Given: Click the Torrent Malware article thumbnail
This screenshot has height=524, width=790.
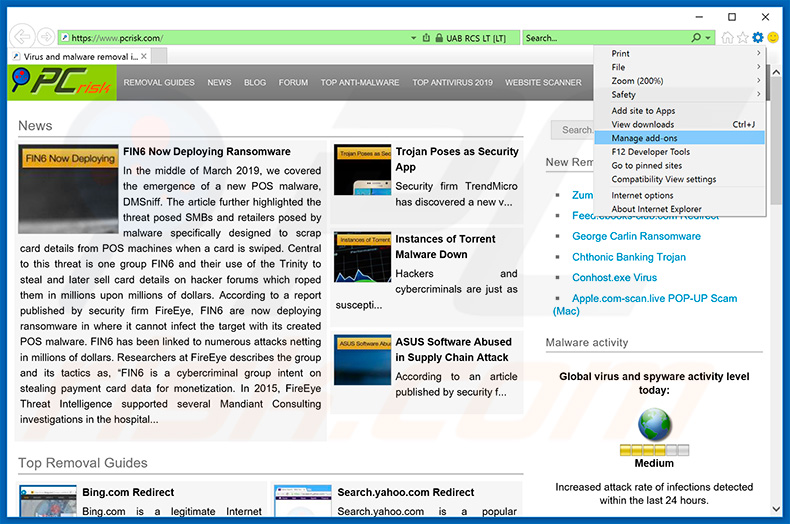Looking at the screenshot, I should pyautogui.click(x=362, y=257).
